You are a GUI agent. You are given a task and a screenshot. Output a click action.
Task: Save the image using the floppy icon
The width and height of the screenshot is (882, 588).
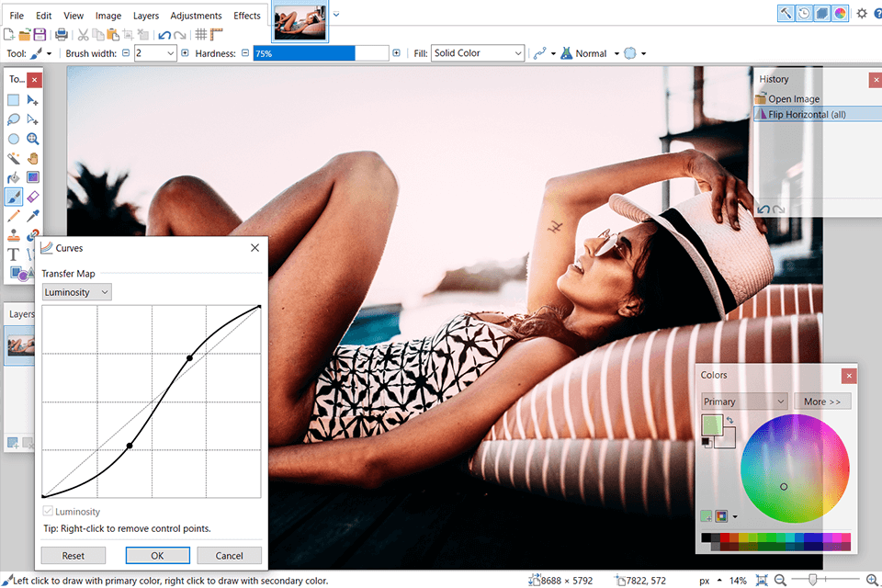click(x=40, y=35)
